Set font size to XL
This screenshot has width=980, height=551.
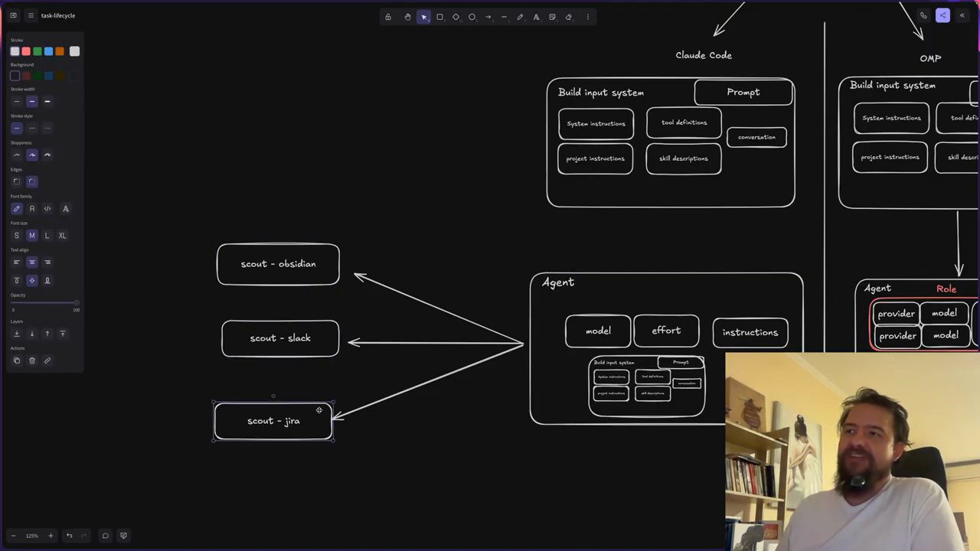tap(63, 235)
